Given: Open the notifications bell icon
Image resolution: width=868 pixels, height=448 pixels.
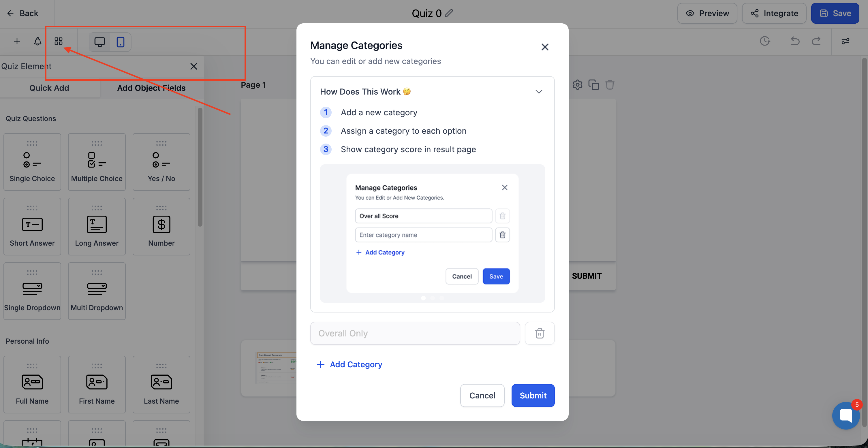Looking at the screenshot, I should (x=38, y=41).
